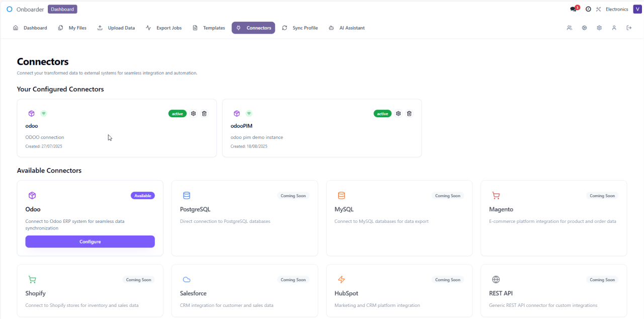Delete the odoo connector via trash icon
The image size is (644, 319).
point(204,114)
